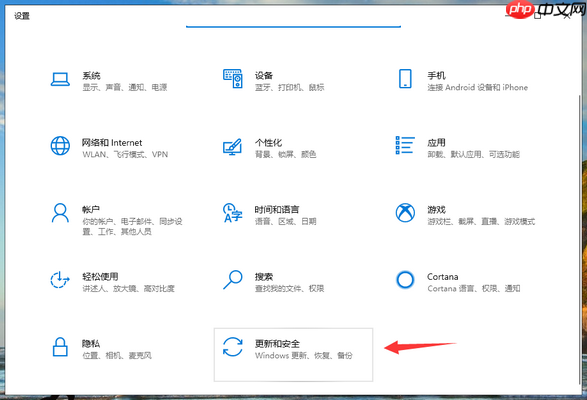
Task: Click the 背景、锁屏、颜色 description
Action: (286, 154)
